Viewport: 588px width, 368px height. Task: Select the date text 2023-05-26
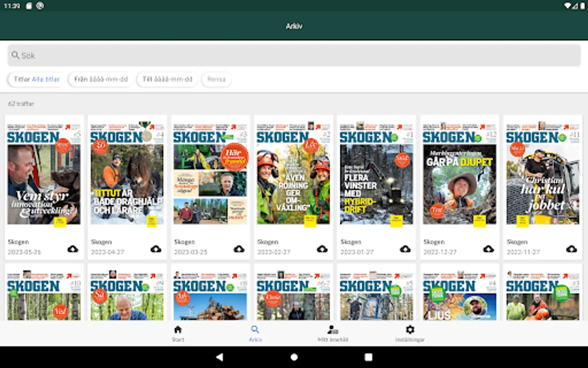click(x=24, y=252)
